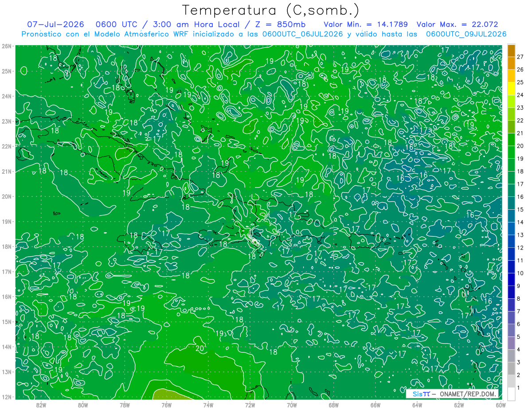Screen dimensions: 532x411
Task: Click the title "Temperatura (C,somb.)"
Action: coord(271,10)
